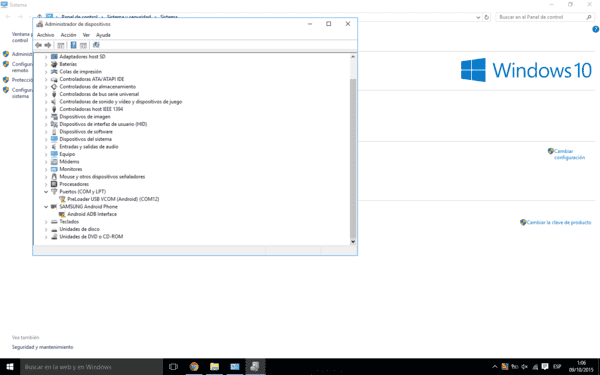Image resolution: width=600 pixels, height=375 pixels.
Task: Show hidden tray icons chevron
Action: [495, 367]
